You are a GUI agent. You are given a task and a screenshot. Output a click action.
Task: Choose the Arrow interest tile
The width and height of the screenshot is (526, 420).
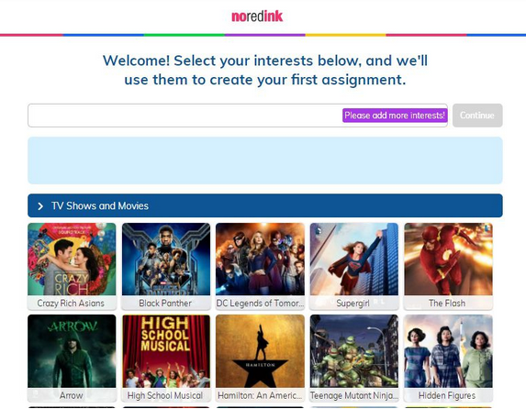[x=72, y=359]
